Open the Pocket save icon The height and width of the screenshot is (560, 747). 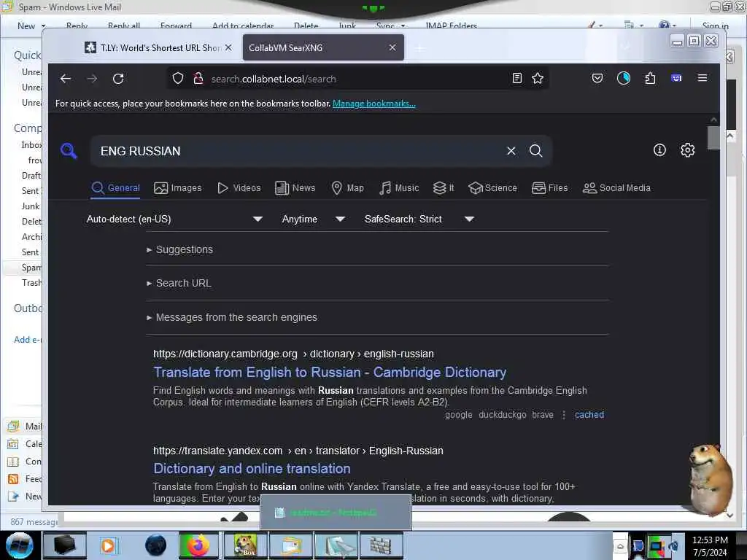click(x=597, y=78)
